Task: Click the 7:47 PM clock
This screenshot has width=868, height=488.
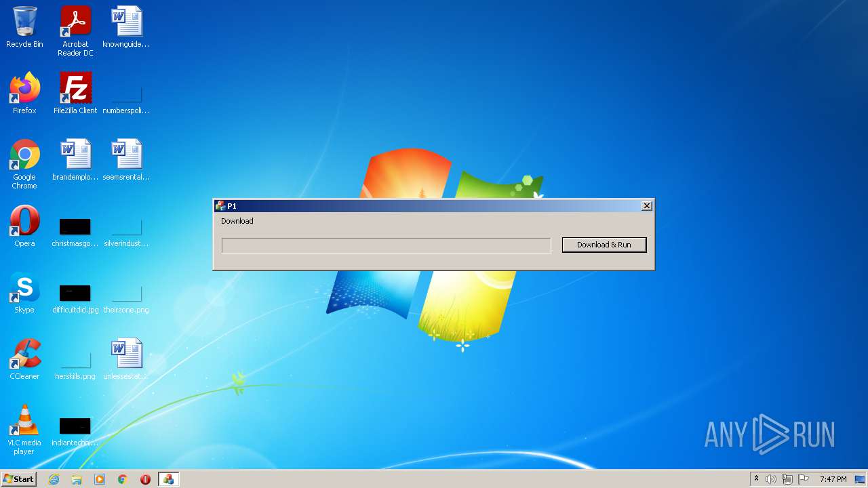Action: point(833,479)
